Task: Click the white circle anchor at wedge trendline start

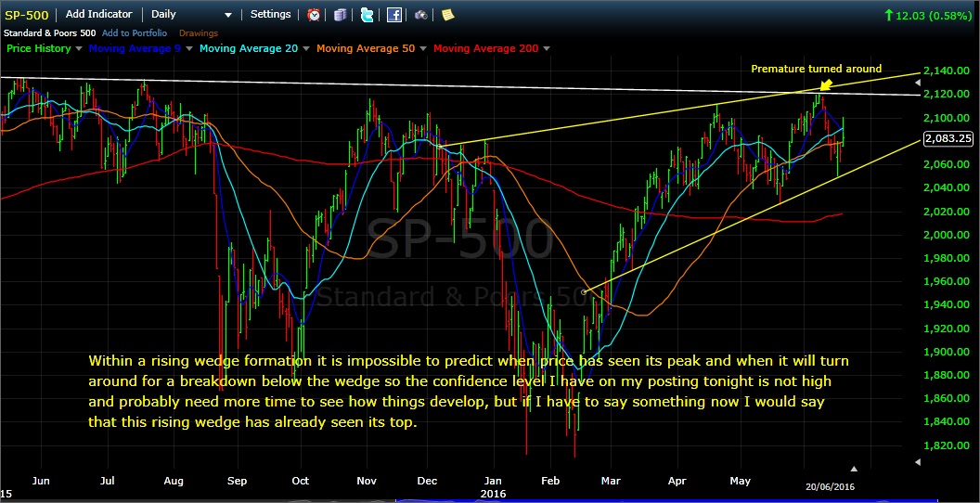Action: click(x=584, y=291)
